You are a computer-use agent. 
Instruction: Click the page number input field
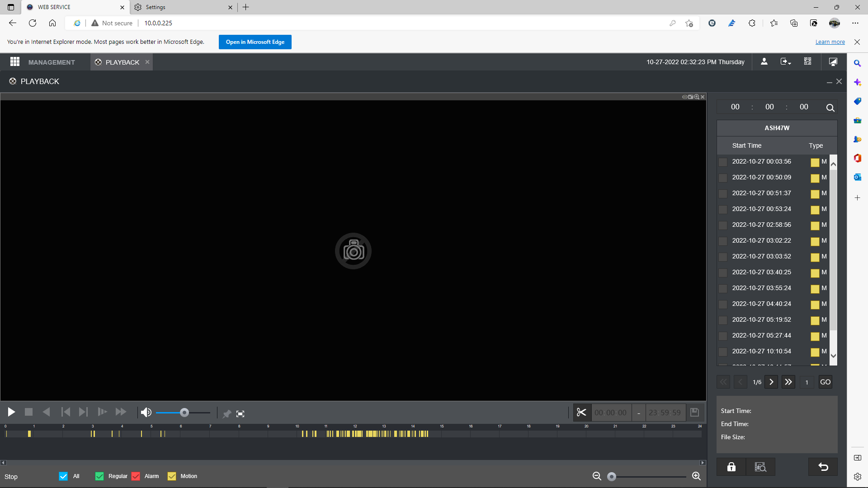tap(807, 382)
